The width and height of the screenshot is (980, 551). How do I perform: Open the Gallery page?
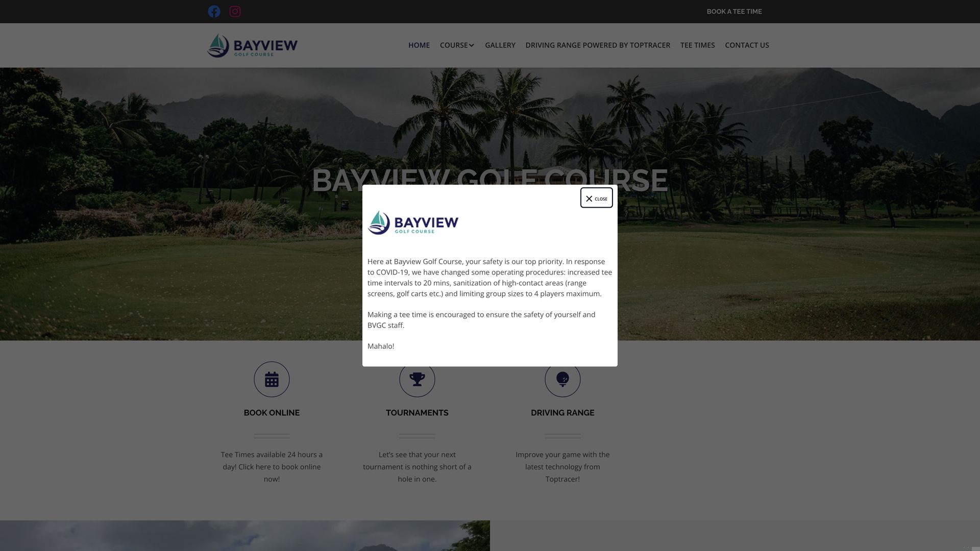point(500,45)
